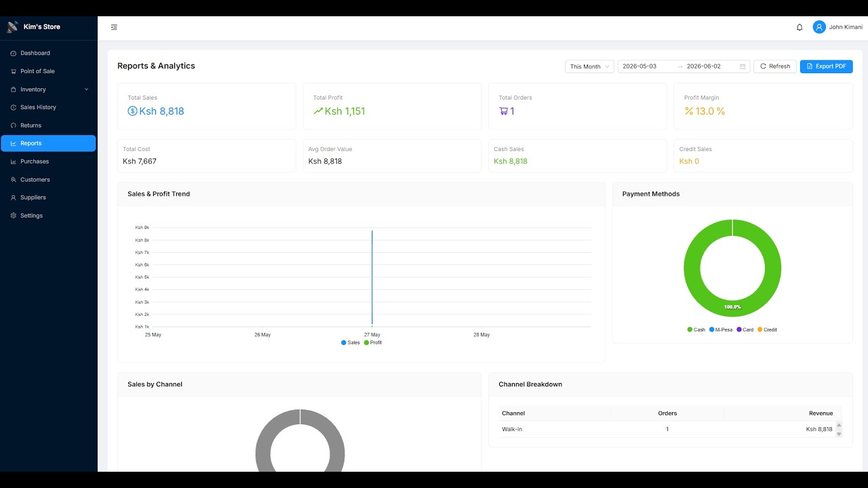Click the Reports & Analytics heading
This screenshot has height=488, width=868.
[156, 66]
